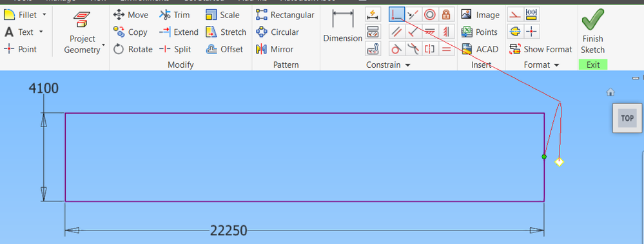Select the 22250 dimension value
The width and height of the screenshot is (644, 244).
pyautogui.click(x=229, y=230)
